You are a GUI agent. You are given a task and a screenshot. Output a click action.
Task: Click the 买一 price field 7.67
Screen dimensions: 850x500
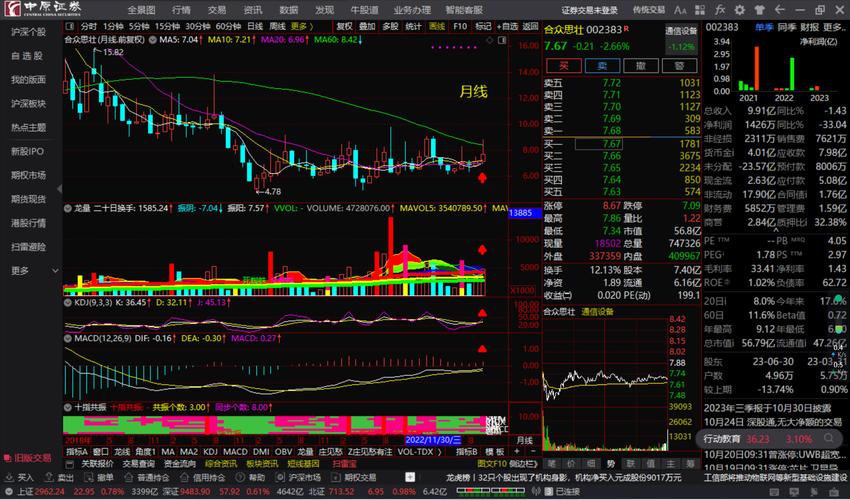pos(598,144)
